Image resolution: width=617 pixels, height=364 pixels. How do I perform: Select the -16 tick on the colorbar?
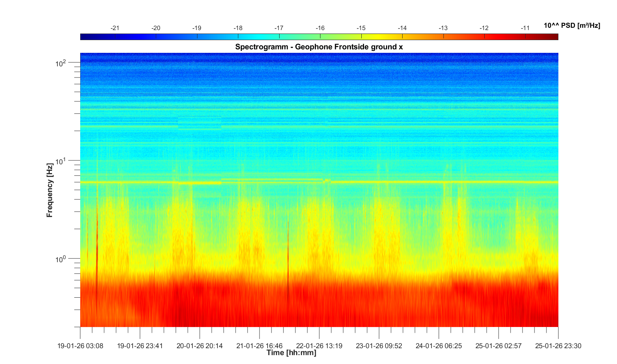coord(320,28)
